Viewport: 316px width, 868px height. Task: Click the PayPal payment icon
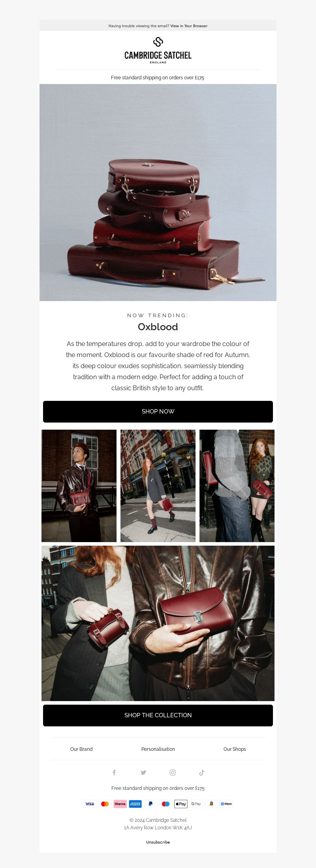point(150,804)
